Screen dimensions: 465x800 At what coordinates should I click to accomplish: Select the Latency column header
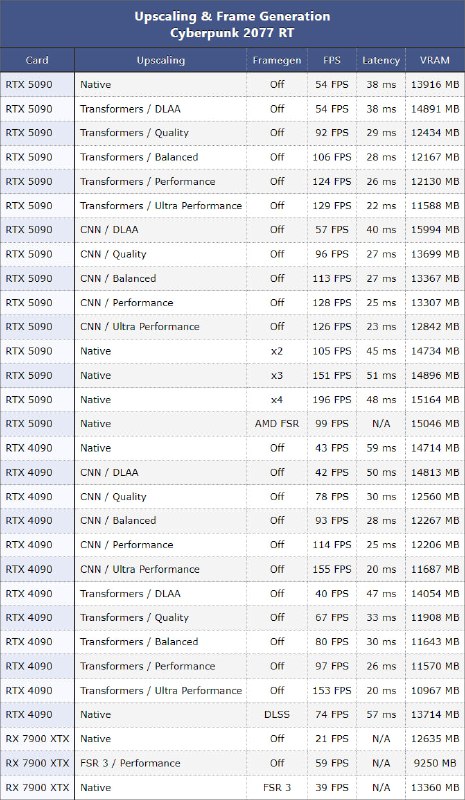tap(381, 60)
